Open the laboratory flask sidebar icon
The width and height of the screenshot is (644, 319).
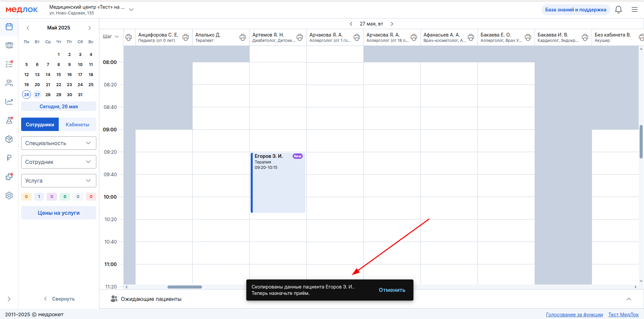point(9,120)
